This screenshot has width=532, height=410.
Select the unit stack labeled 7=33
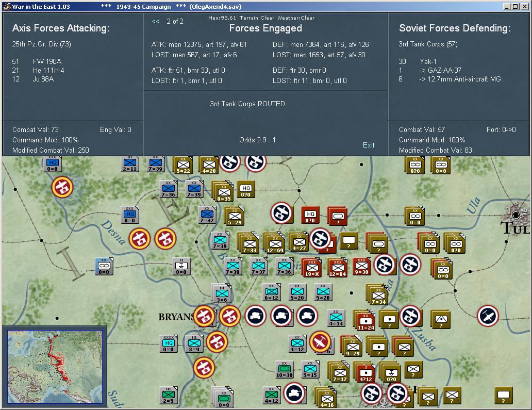click(249, 243)
